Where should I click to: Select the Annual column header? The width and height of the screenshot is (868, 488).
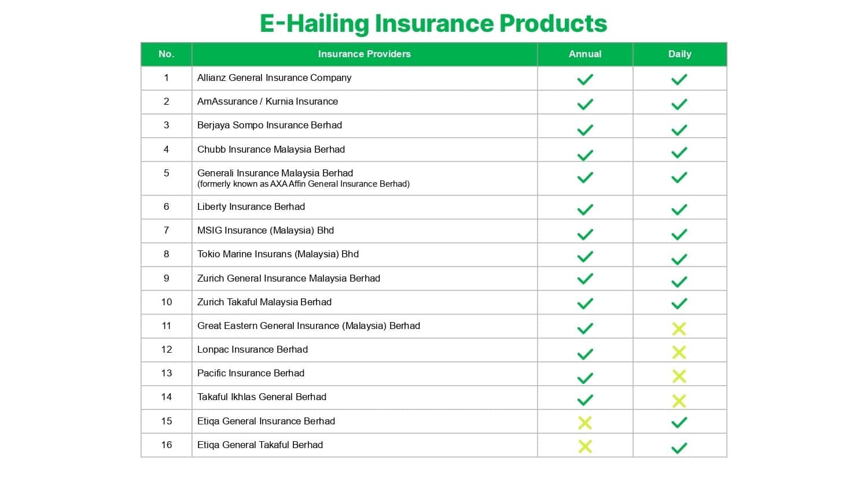pyautogui.click(x=585, y=54)
